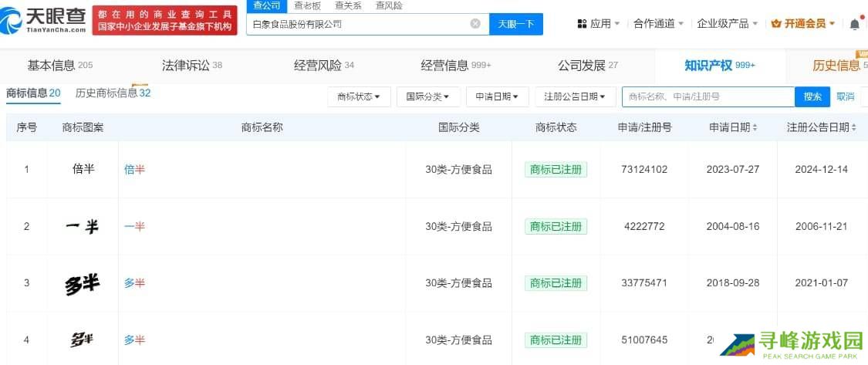868x365 pixels.
Task: Open the 注册公告日期 filter dropdown
Action: [575, 96]
